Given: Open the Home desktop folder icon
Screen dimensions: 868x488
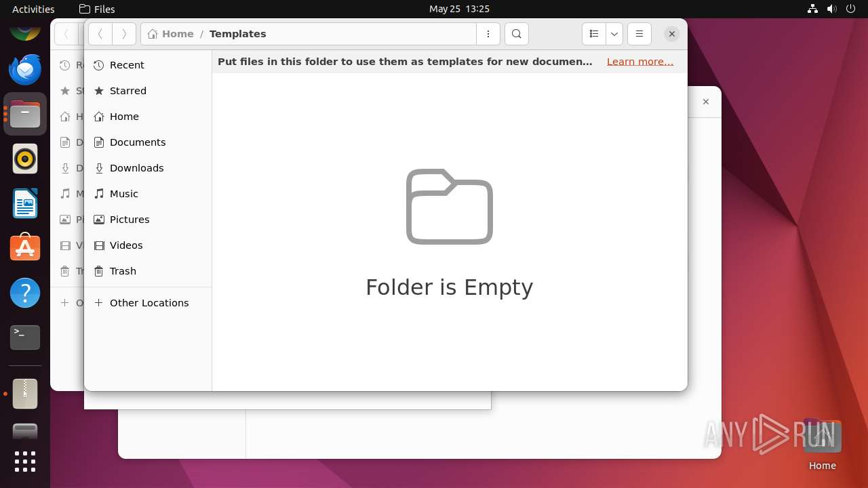Looking at the screenshot, I should pyautogui.click(x=822, y=445).
